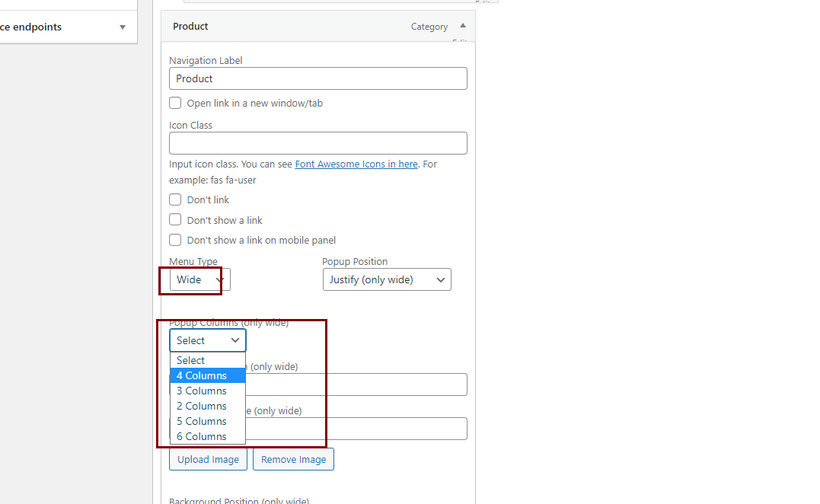The width and height of the screenshot is (820, 504).
Task: Click the Upload Image button
Action: [x=208, y=459]
